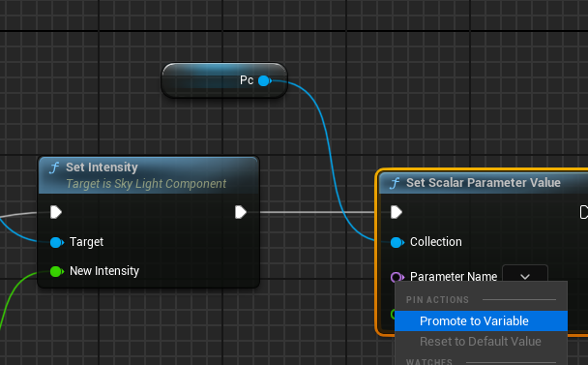Select the Pc variable node
This screenshot has width=588, height=365.
(224, 80)
